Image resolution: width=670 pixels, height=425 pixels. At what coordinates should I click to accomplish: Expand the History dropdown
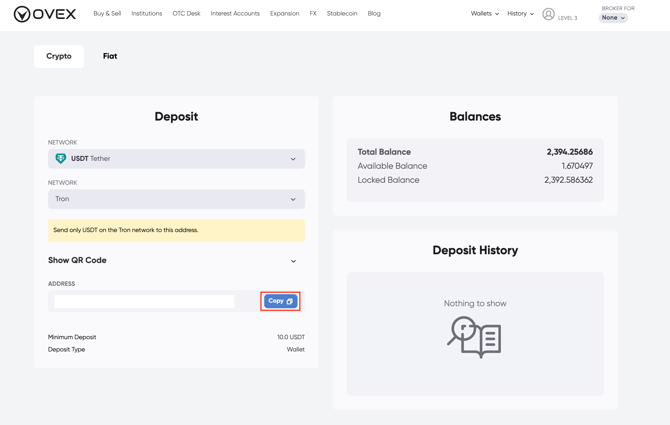520,14
